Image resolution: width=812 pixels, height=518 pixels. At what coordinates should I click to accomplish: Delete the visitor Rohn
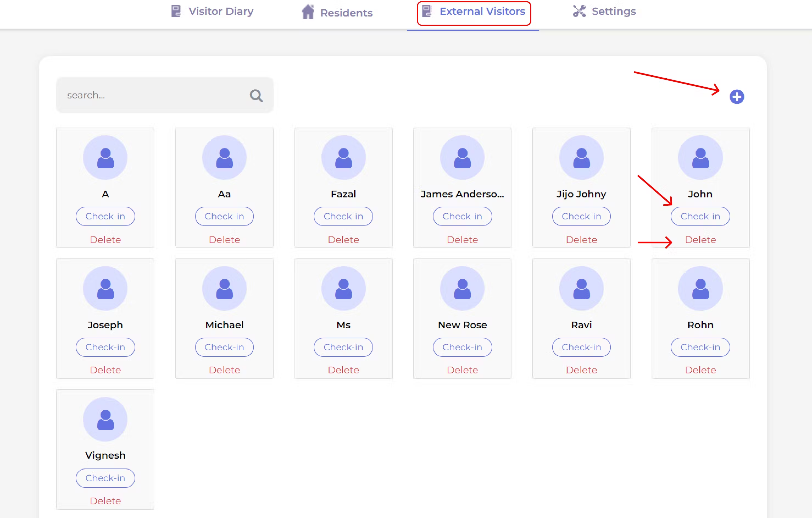700,370
